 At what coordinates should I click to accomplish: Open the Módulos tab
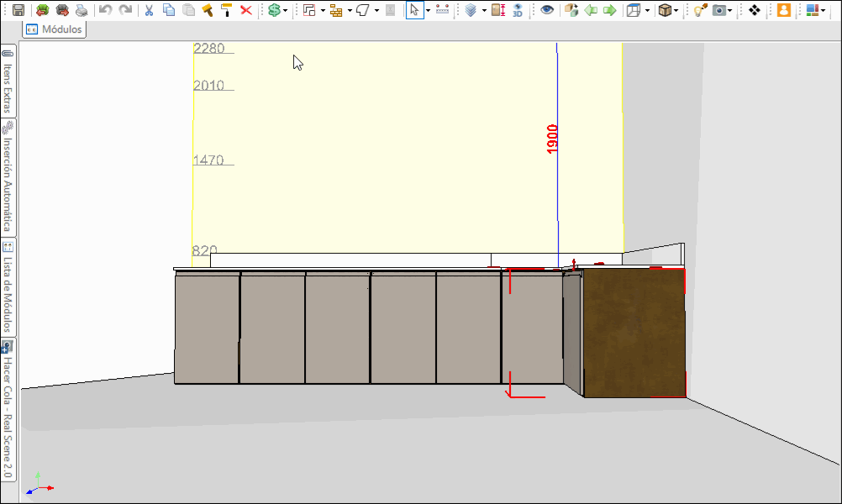(x=55, y=29)
